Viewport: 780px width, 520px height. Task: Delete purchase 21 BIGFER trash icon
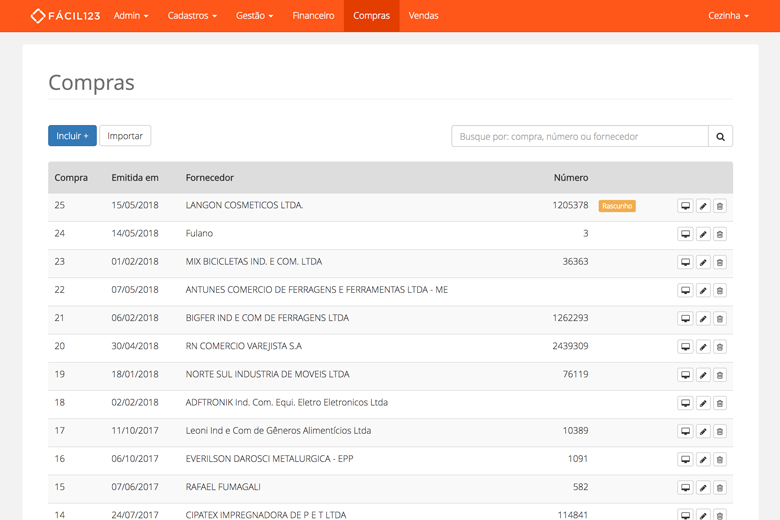(x=720, y=318)
